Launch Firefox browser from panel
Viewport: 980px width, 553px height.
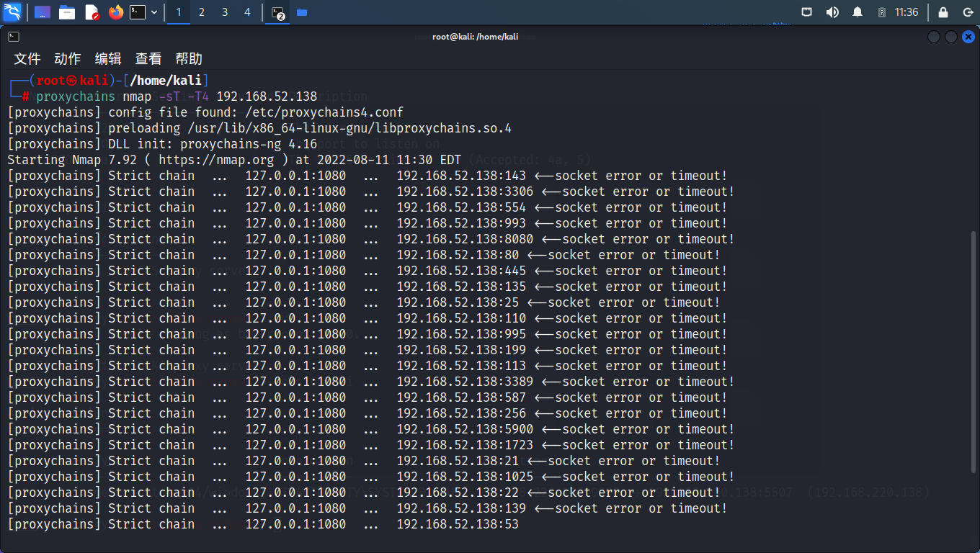[x=116, y=12]
